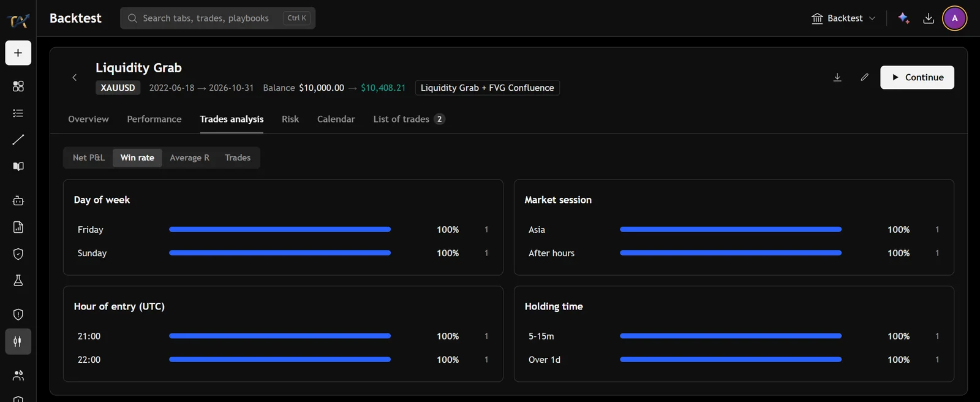Click the Friday win rate bar
The width and height of the screenshot is (980, 402).
280,229
